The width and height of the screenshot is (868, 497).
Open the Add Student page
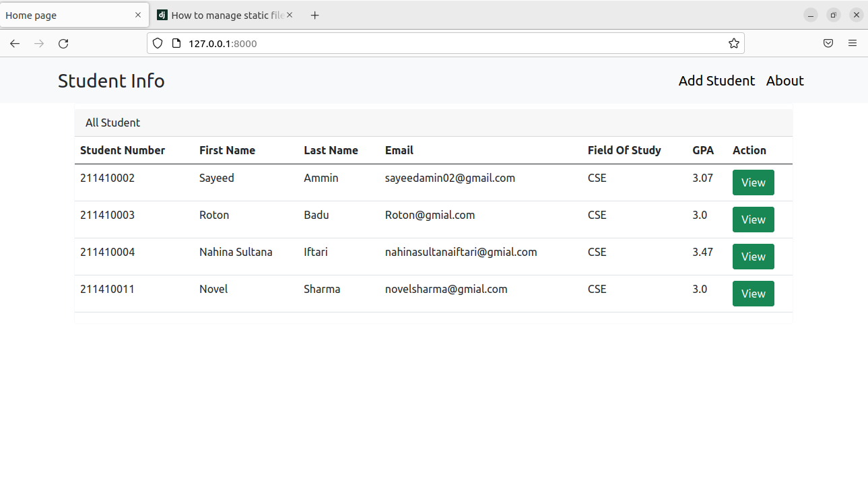tap(716, 81)
